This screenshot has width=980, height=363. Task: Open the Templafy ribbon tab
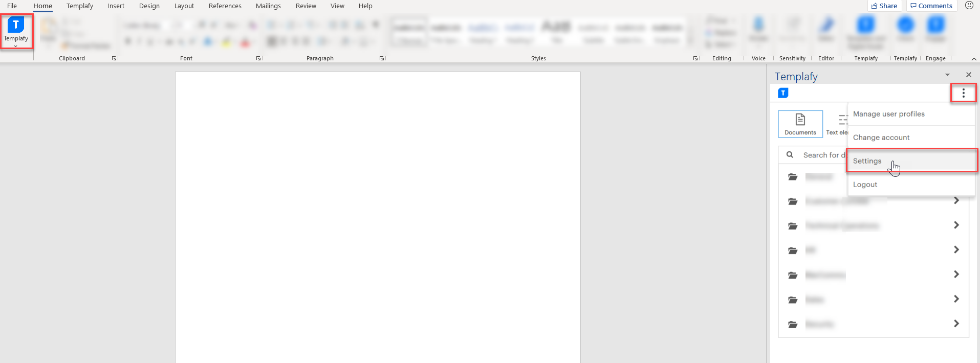click(x=80, y=6)
